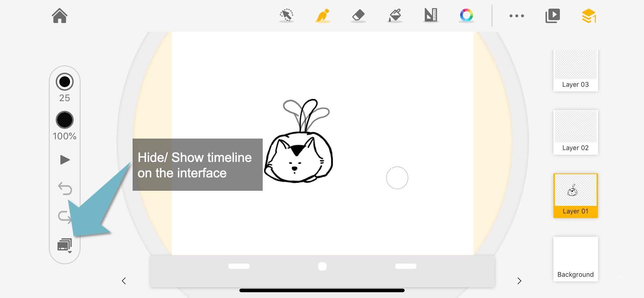
Task: Go to the Home screen
Action: (60, 16)
